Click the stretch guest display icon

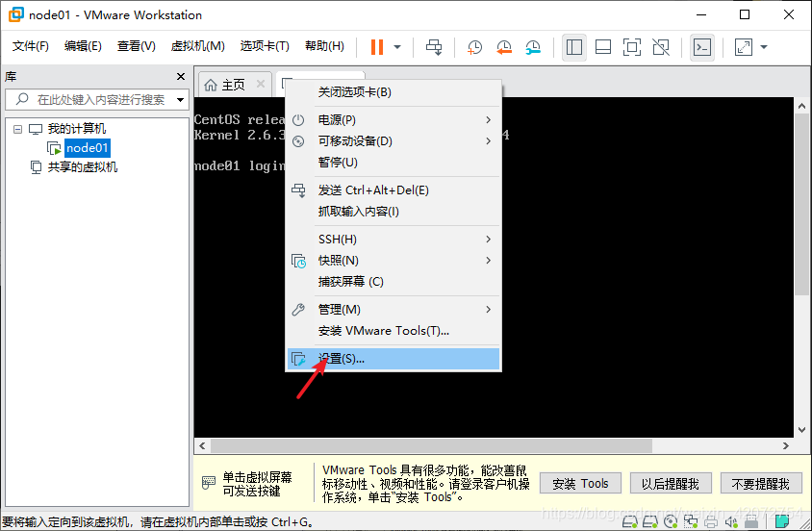(x=744, y=47)
